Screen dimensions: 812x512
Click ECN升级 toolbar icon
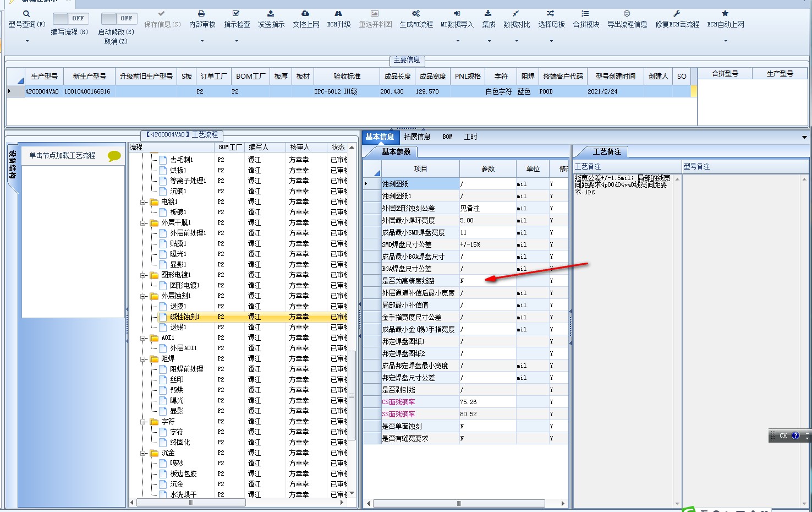click(338, 13)
